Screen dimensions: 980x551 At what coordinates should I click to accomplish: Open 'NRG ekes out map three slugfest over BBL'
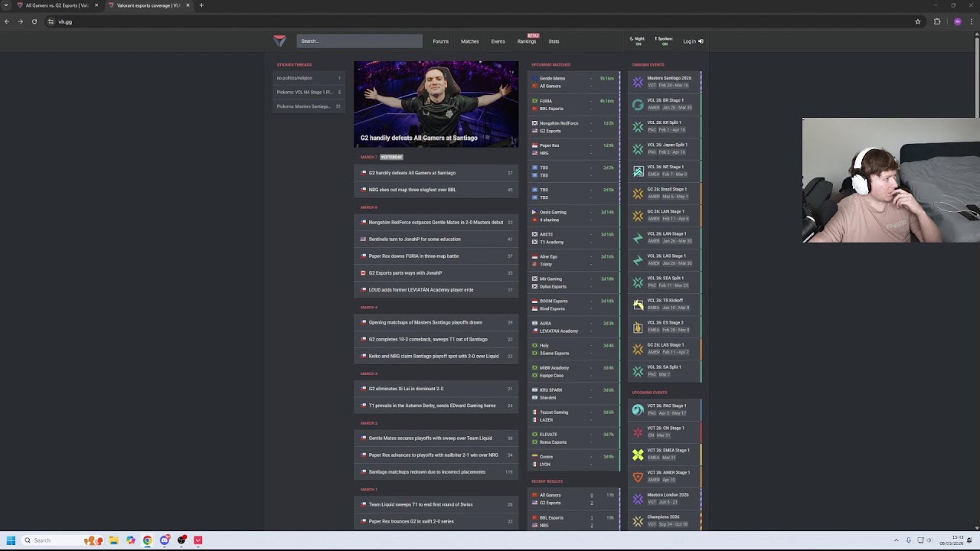[436, 190]
